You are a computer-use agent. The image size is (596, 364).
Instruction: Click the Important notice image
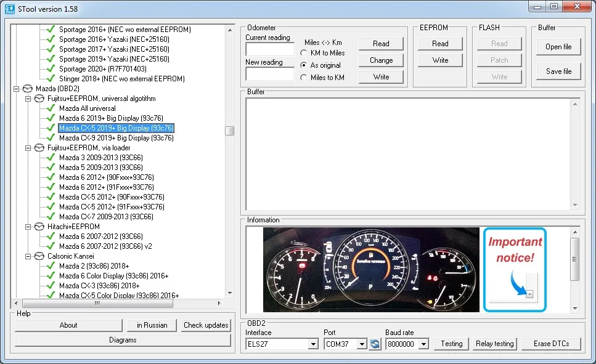coord(515,269)
